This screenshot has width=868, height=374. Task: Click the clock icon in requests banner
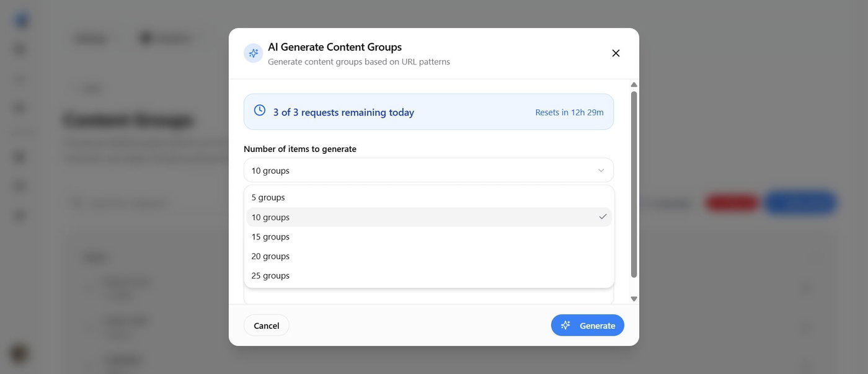[260, 110]
